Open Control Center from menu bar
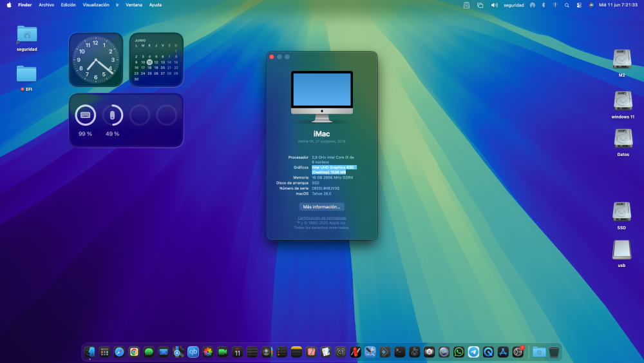Screen dimensions: 644x363 pos(579,5)
